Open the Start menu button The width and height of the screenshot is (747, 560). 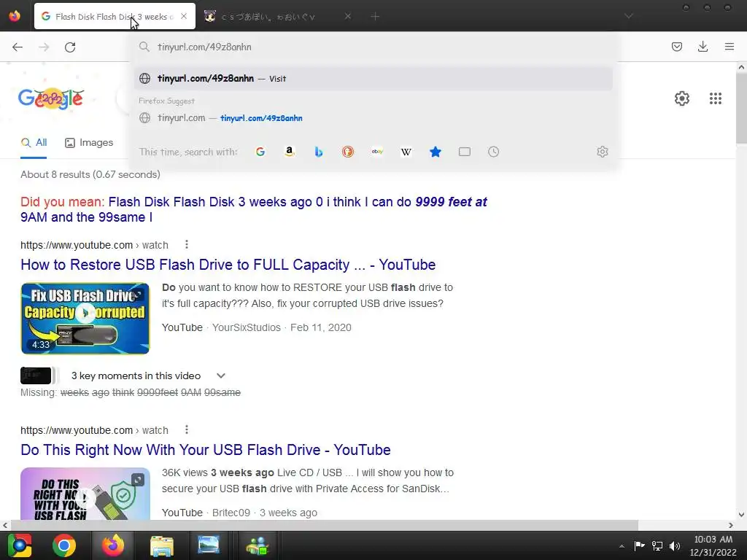tap(20, 545)
